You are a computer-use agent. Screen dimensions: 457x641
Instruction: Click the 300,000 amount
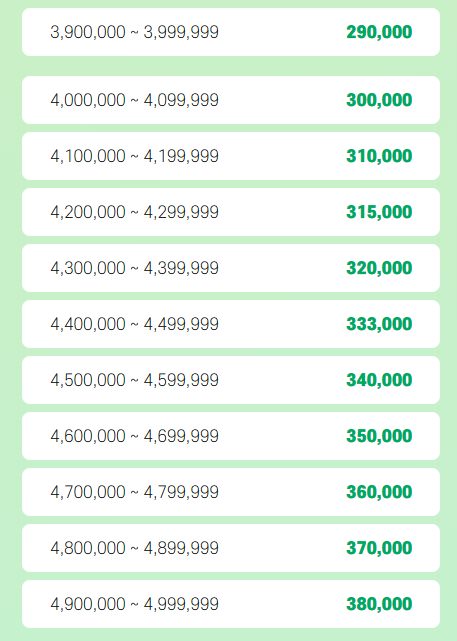379,100
